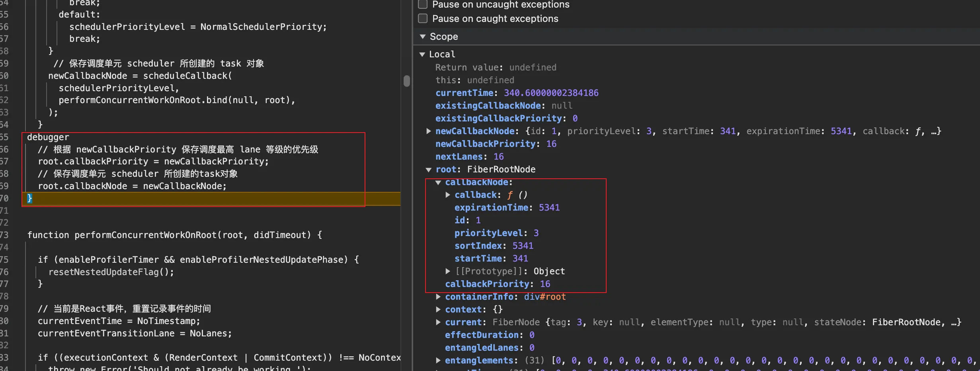Expand the context property arrow
The height and width of the screenshot is (371, 980).
[x=438, y=309]
